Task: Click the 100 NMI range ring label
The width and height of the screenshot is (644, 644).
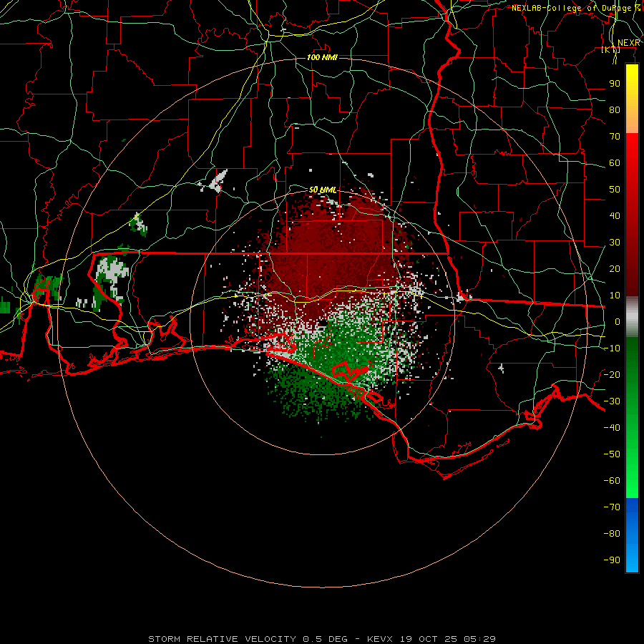Action: click(322, 57)
